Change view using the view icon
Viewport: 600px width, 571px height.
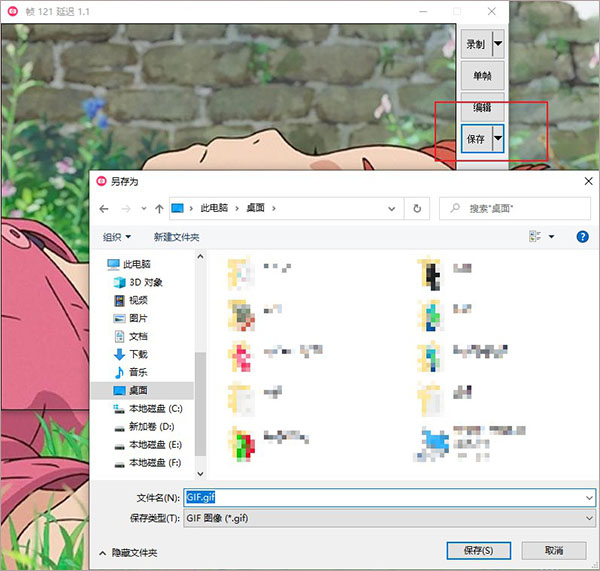535,237
